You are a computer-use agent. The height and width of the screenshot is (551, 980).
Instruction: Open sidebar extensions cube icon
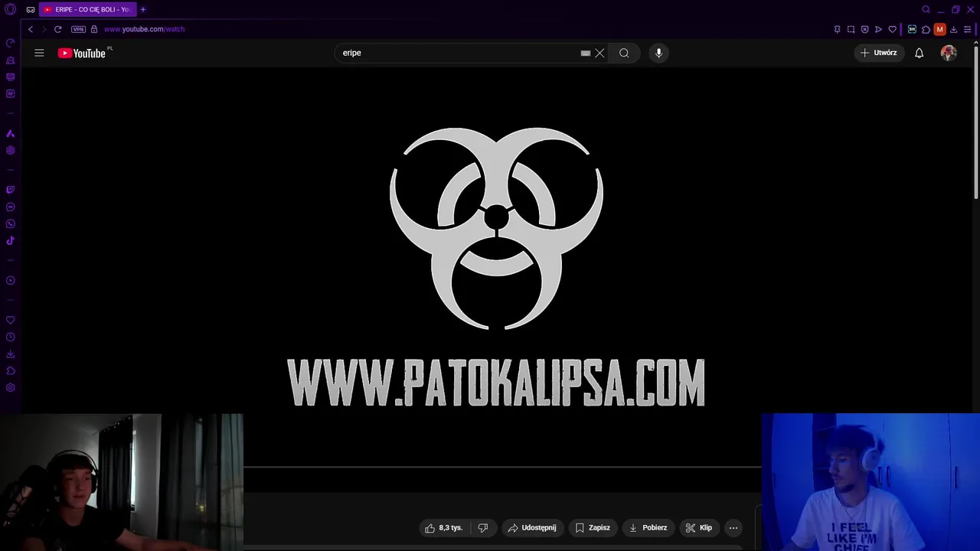point(10,370)
